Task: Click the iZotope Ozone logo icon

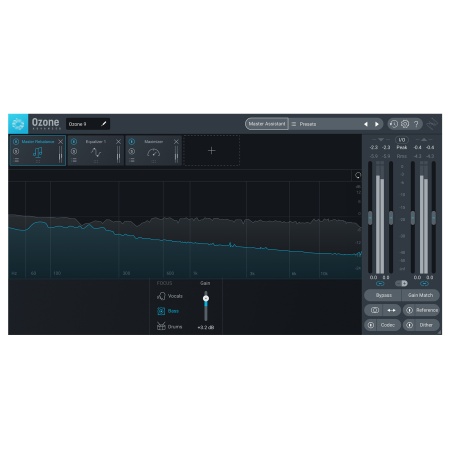Action: (18, 124)
